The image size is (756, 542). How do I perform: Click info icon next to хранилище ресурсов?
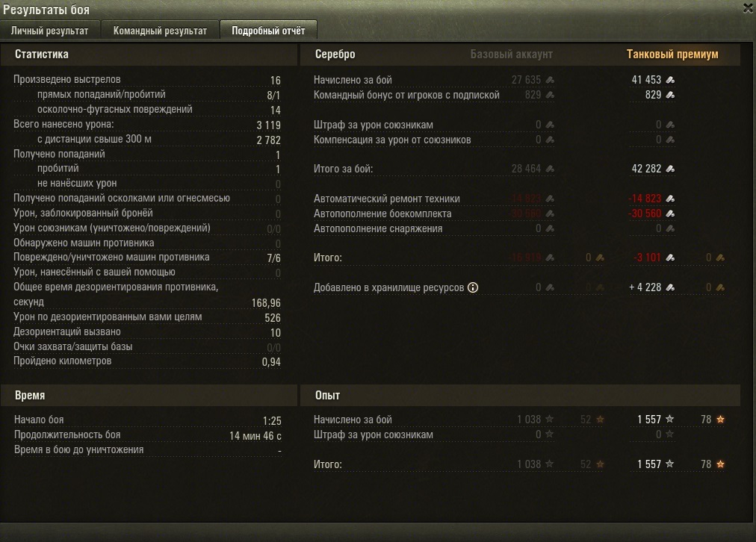(x=473, y=287)
